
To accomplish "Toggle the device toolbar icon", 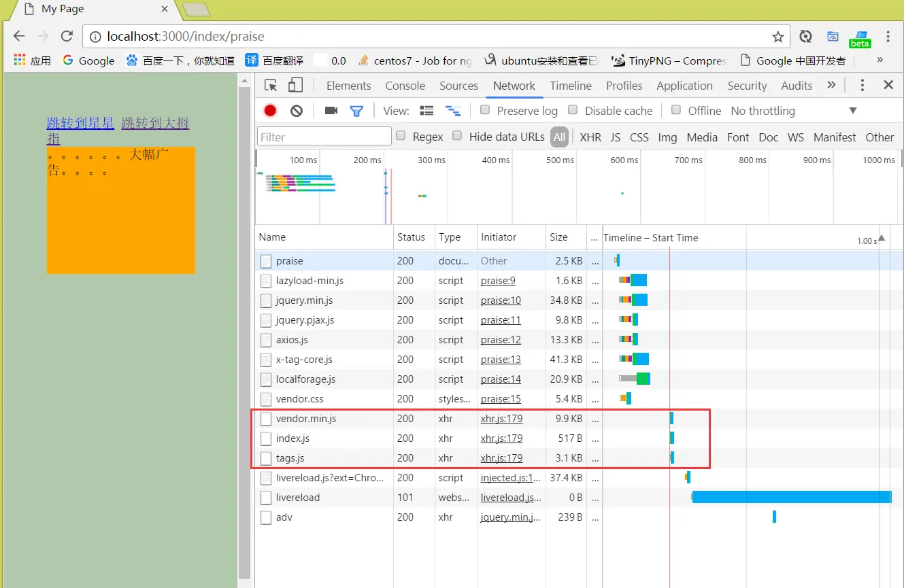I will [295, 85].
